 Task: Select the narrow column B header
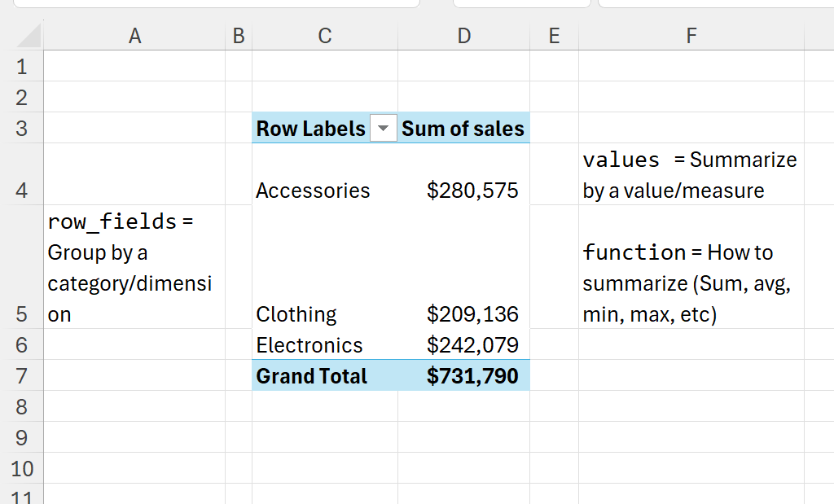238,36
